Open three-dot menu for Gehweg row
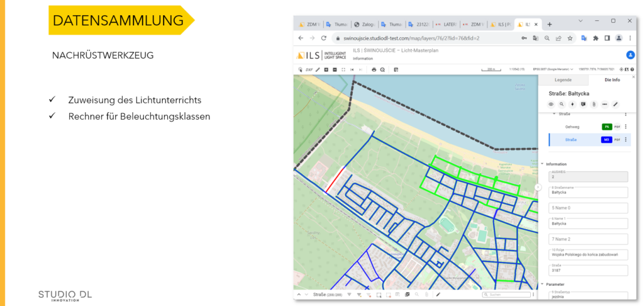 625,127
